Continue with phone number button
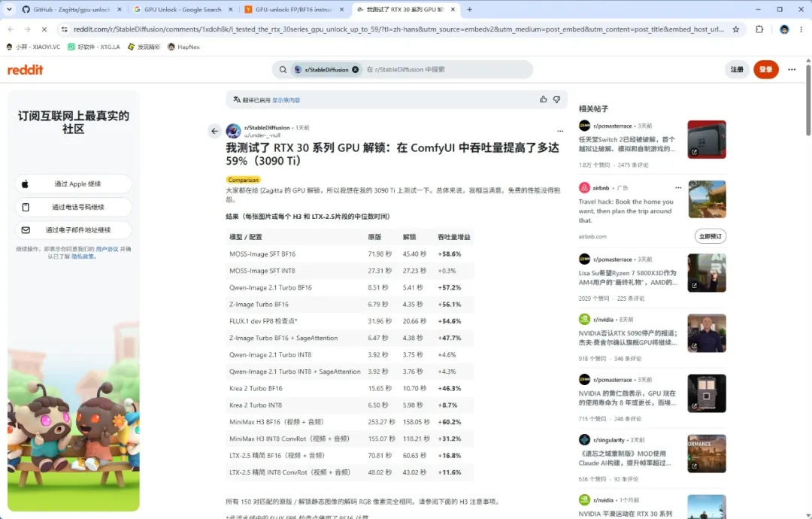This screenshot has width=812, height=519. pyautogui.click(x=74, y=207)
